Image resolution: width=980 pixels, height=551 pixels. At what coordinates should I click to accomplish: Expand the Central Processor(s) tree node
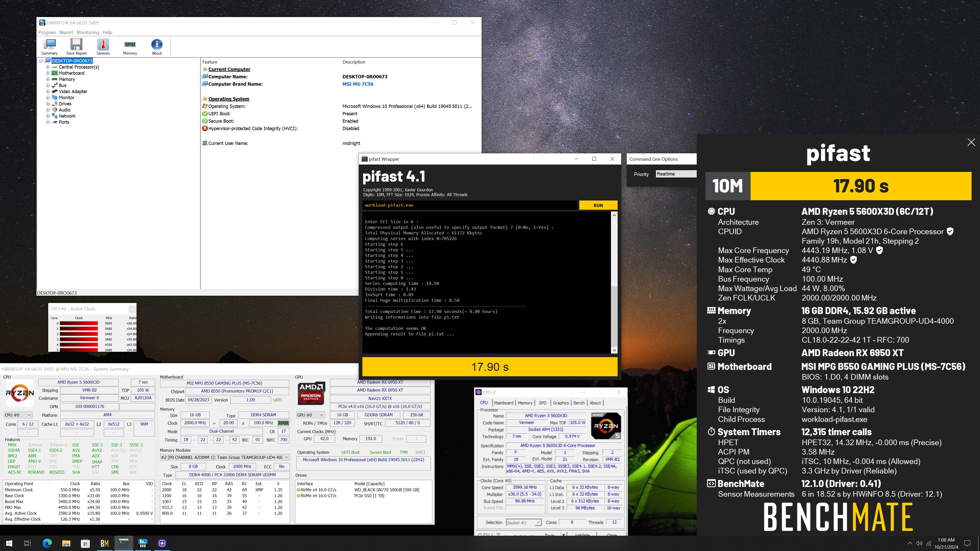tap(48, 67)
